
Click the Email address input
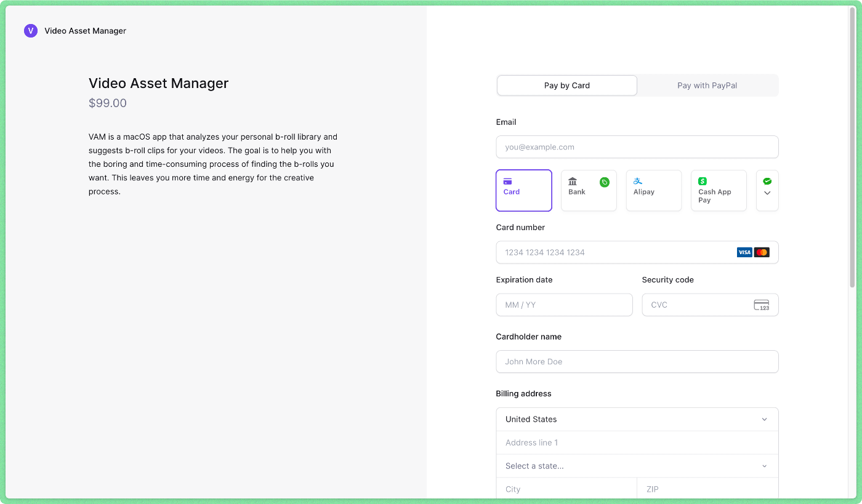(x=637, y=147)
